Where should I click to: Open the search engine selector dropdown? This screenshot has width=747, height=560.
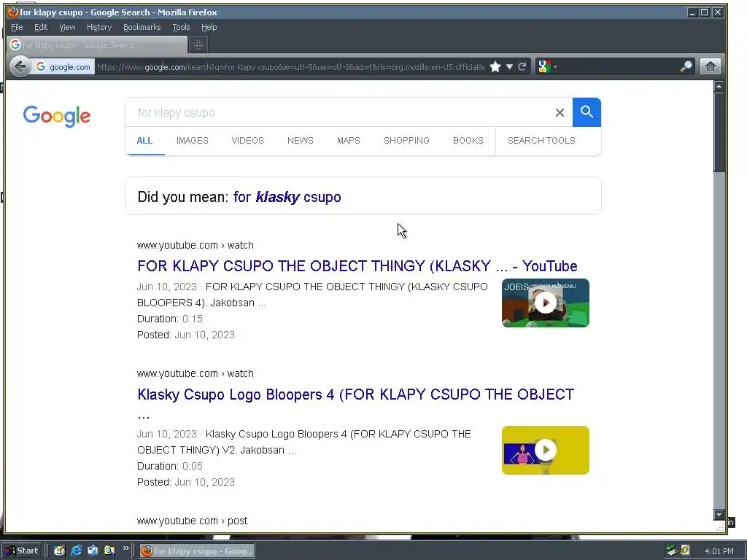click(547, 66)
